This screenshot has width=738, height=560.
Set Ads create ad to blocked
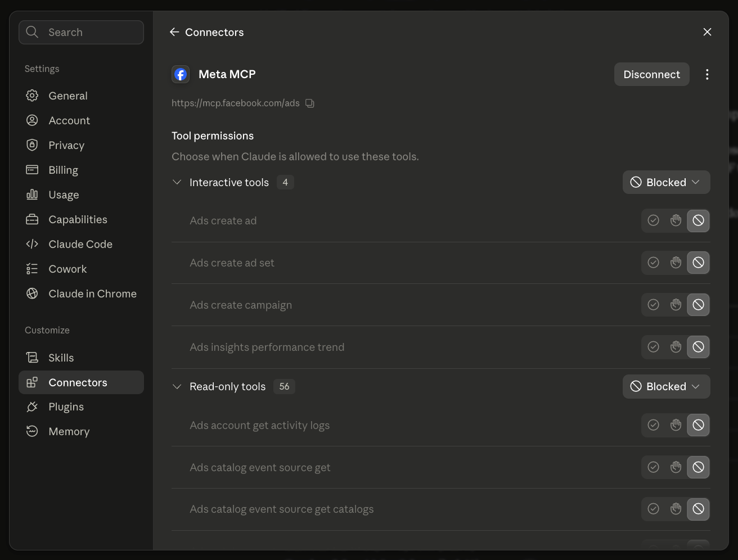(x=698, y=220)
